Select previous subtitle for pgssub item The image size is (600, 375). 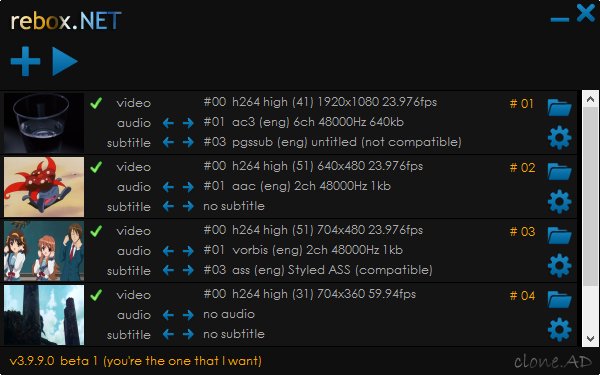coord(168,143)
